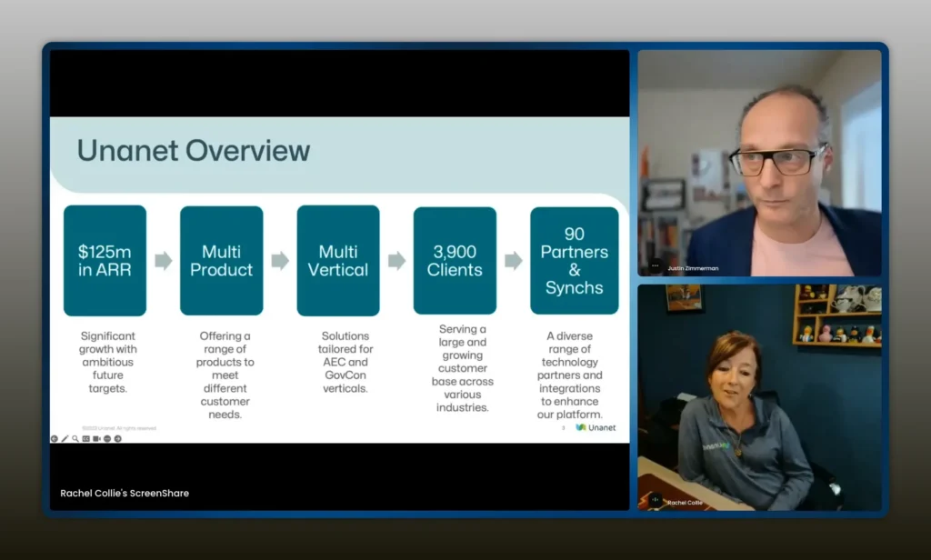Toggle closed captions CC icon
The height and width of the screenshot is (560, 931).
[x=86, y=438]
